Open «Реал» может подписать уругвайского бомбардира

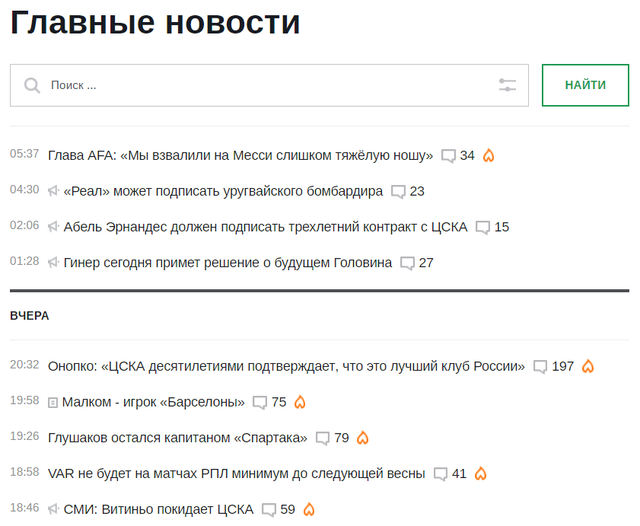[223, 191]
